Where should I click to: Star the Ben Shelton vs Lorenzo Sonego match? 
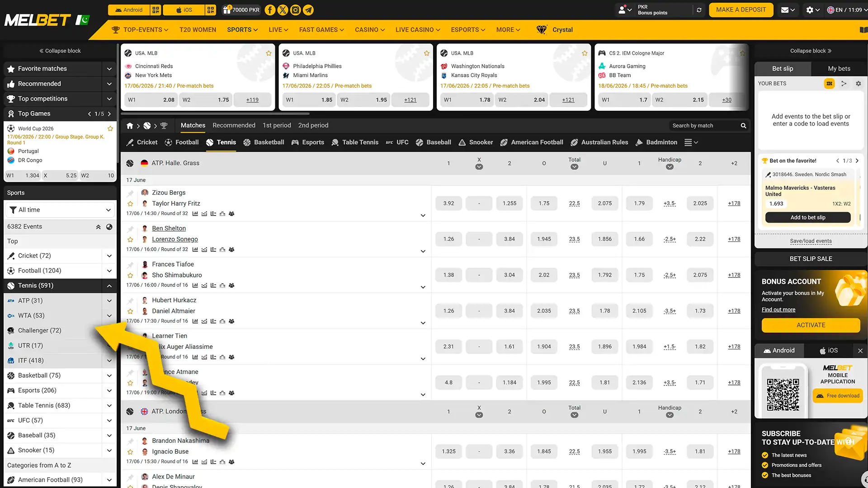[130, 239]
